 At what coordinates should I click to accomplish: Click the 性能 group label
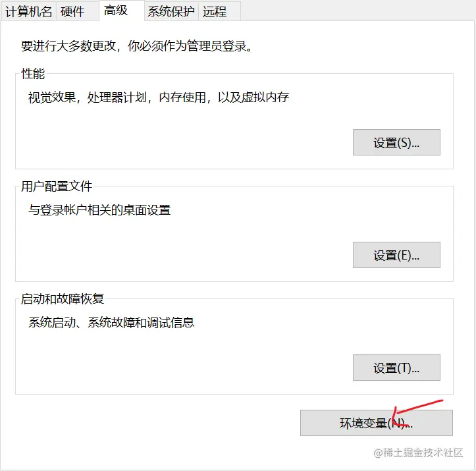pyautogui.click(x=33, y=74)
